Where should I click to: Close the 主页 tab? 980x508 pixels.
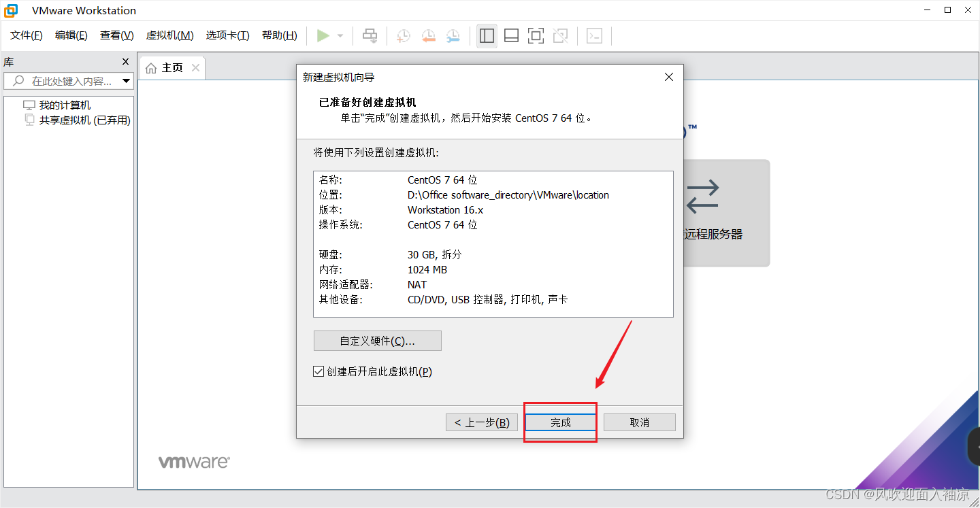pos(195,67)
